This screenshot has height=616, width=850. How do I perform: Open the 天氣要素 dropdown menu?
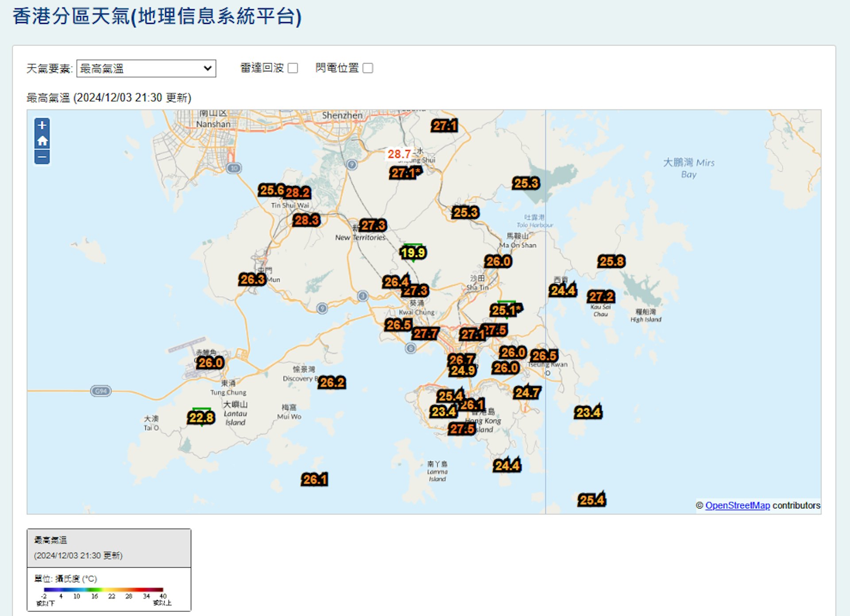(x=146, y=68)
